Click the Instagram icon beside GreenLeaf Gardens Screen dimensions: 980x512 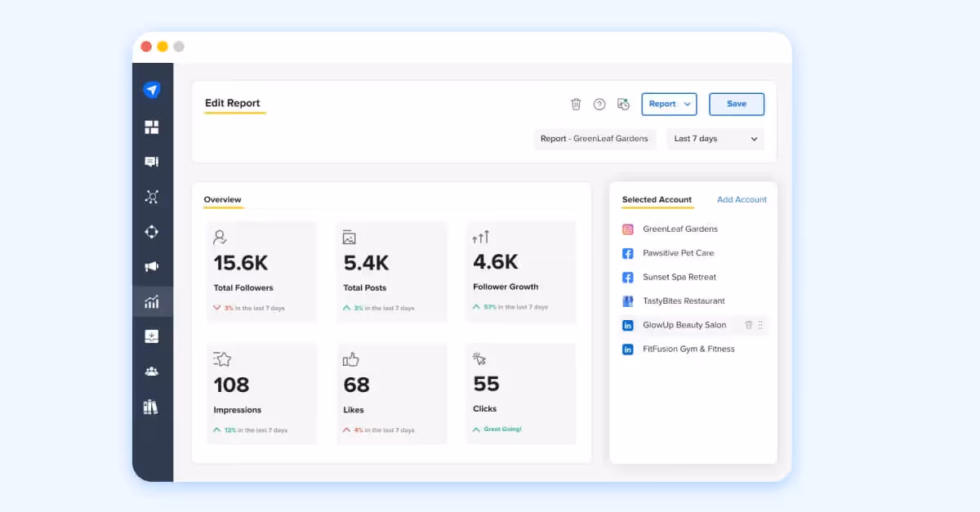(x=627, y=229)
